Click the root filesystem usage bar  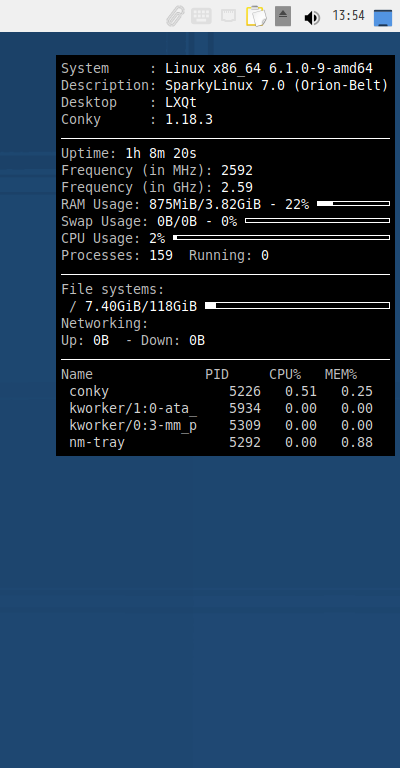[297, 306]
